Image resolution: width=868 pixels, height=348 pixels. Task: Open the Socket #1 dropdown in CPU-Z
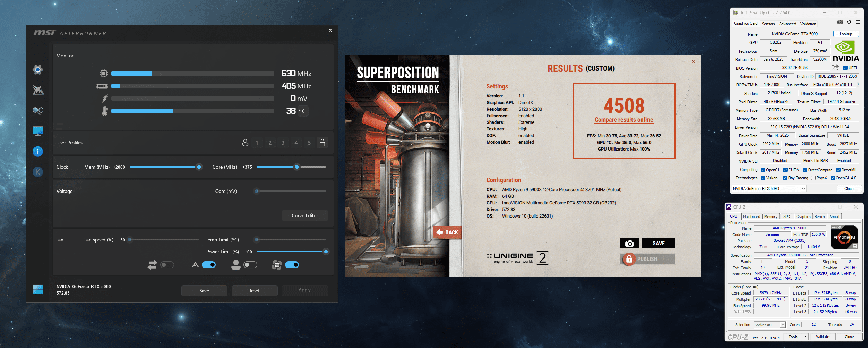(x=770, y=325)
